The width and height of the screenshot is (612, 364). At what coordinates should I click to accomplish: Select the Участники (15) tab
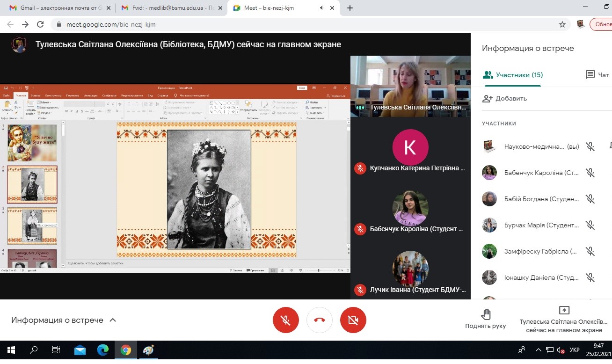pyautogui.click(x=513, y=75)
